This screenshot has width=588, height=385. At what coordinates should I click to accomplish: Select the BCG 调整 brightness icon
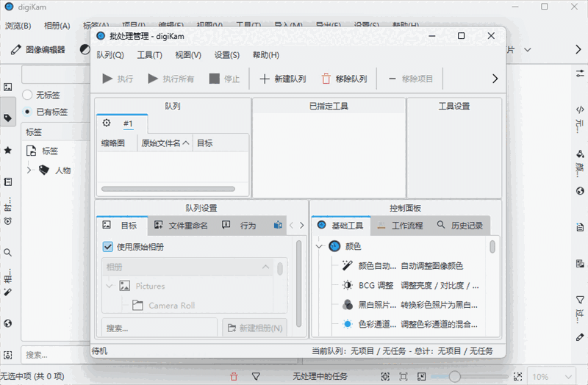pos(347,285)
